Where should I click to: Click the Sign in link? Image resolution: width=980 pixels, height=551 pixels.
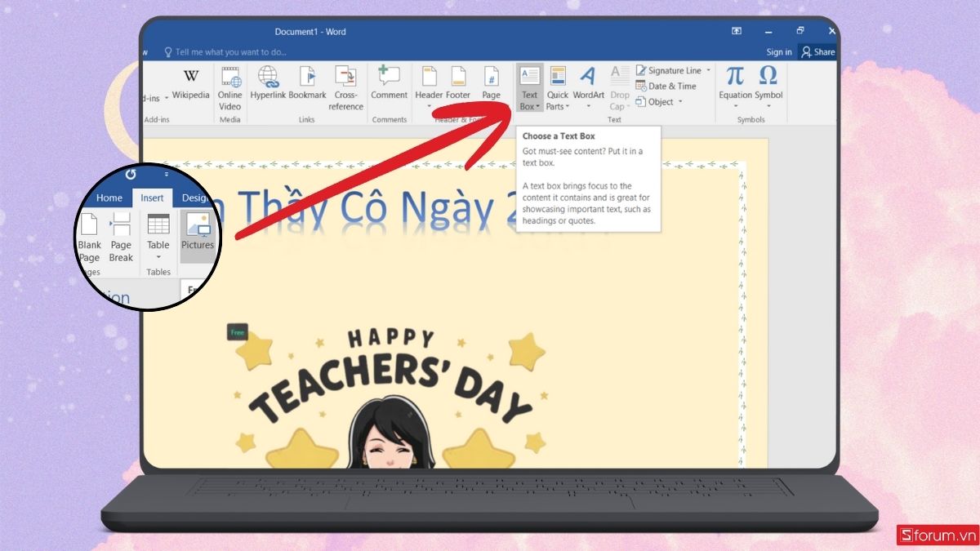point(778,51)
